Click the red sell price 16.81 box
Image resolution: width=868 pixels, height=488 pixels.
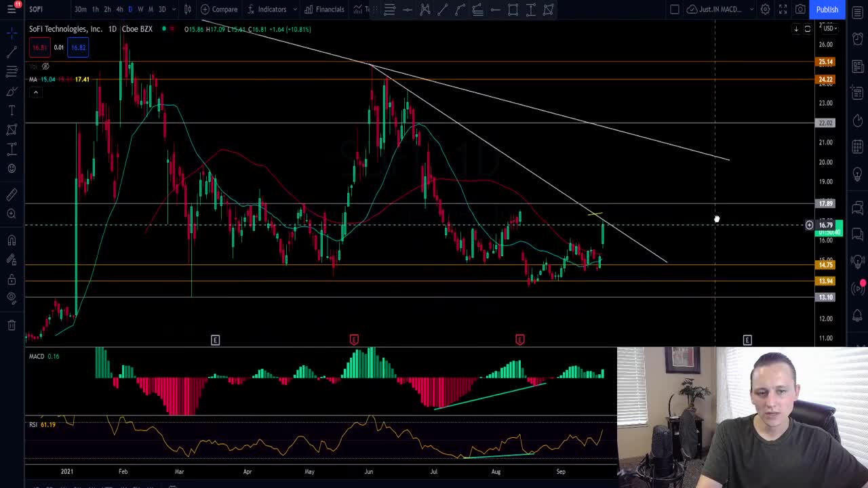point(39,47)
